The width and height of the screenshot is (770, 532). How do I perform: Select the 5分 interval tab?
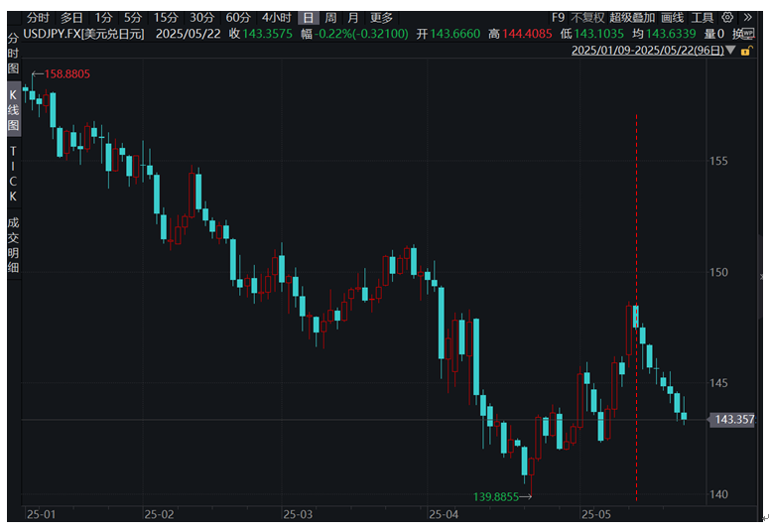(133, 18)
